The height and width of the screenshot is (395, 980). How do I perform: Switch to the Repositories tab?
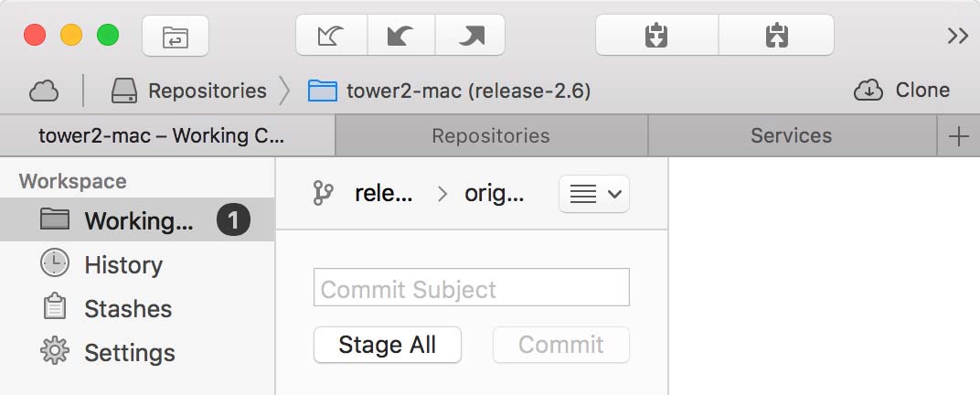click(x=491, y=136)
